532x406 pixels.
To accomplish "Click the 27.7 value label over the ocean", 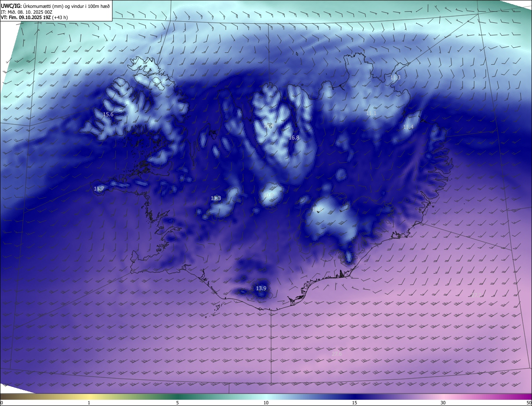I will click(x=476, y=295).
